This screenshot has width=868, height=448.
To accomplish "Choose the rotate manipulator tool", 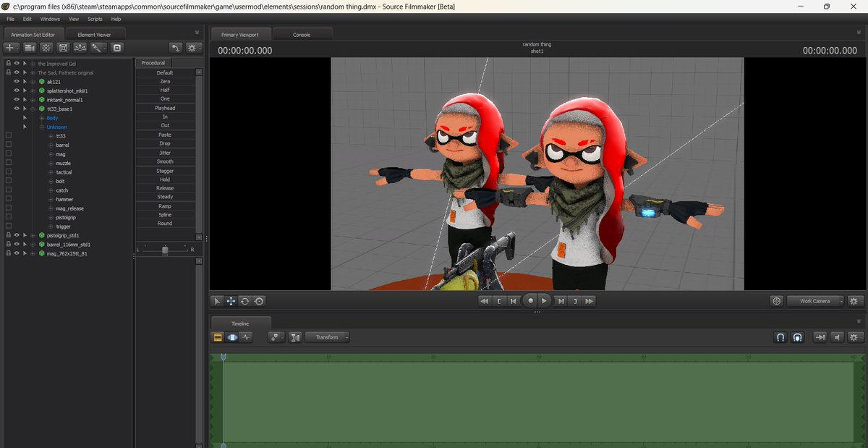I will click(244, 301).
